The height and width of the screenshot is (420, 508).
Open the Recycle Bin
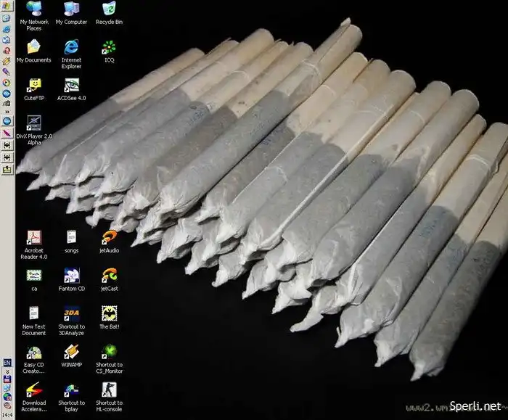[x=109, y=10]
